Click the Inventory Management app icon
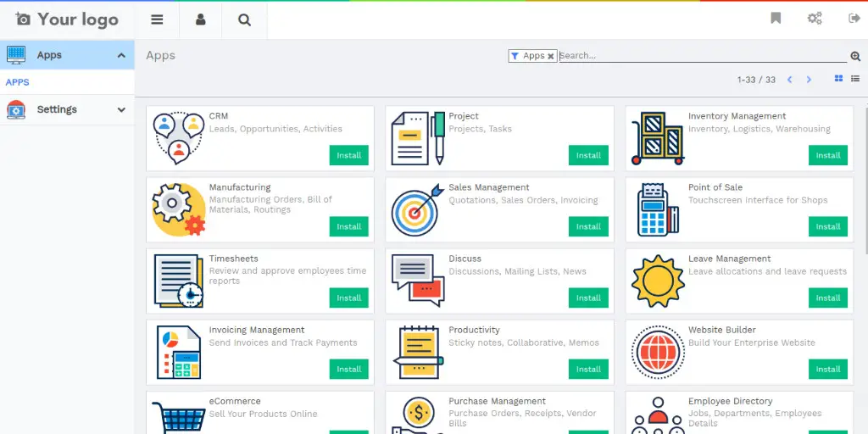The image size is (868, 434). 658,138
